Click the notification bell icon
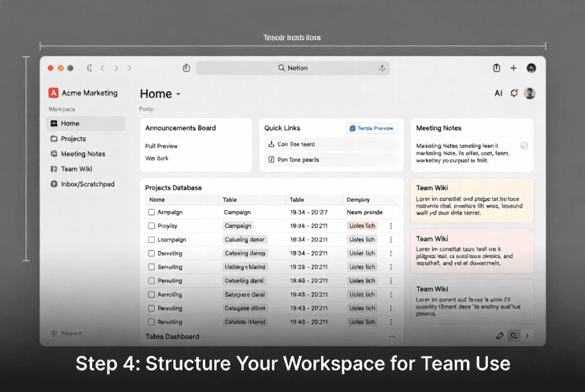585x392 pixels. 514,93
